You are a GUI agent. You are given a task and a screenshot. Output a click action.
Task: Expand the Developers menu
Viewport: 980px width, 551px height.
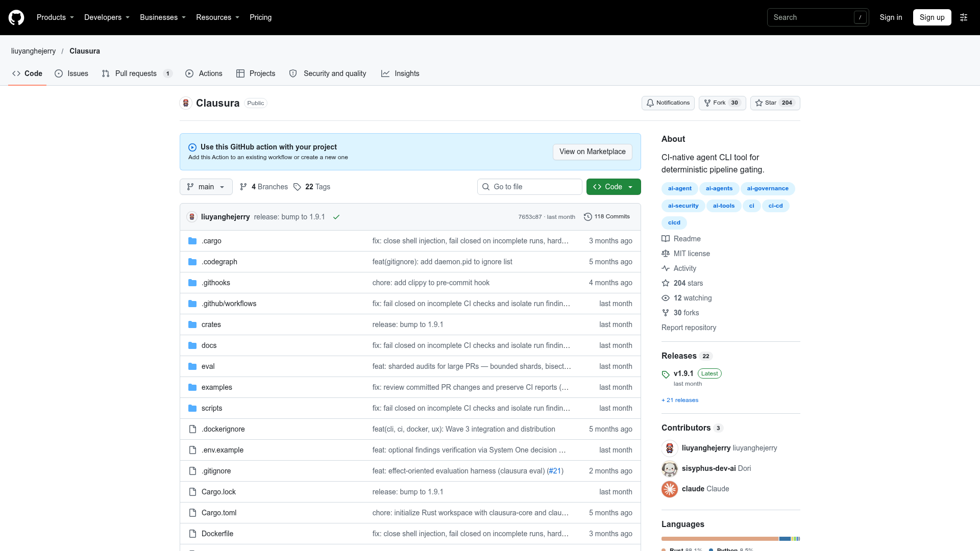pyautogui.click(x=107, y=17)
